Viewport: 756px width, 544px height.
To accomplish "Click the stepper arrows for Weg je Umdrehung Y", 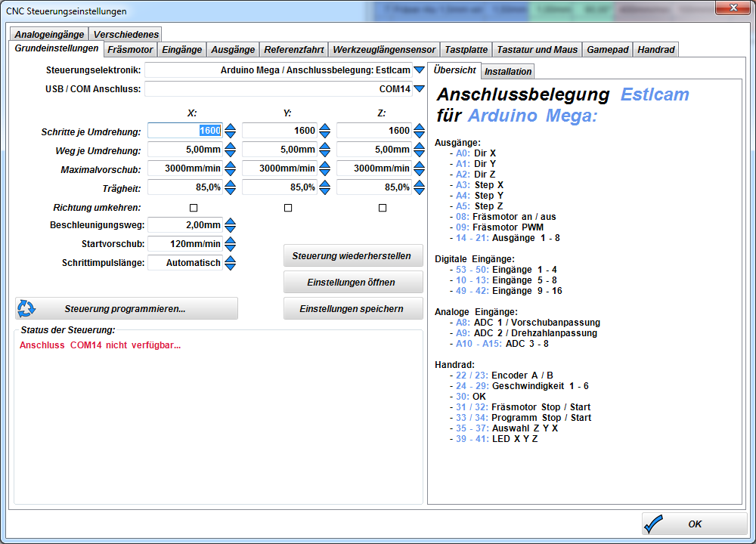I will (x=325, y=150).
